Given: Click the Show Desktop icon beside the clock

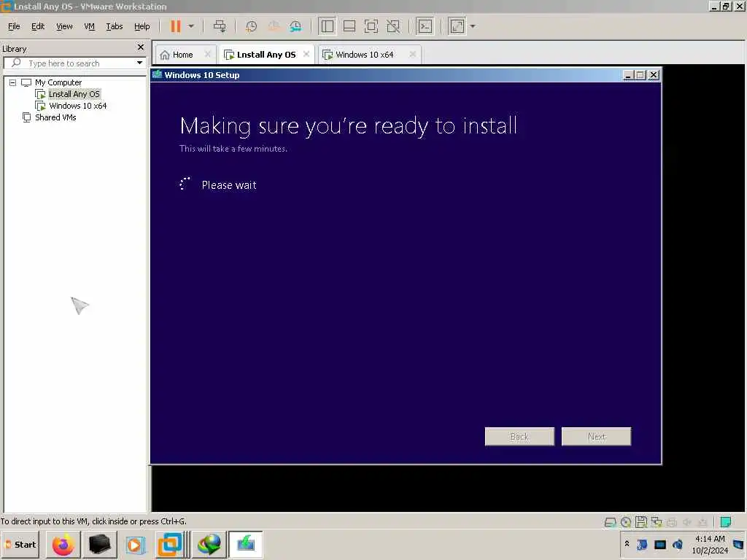Looking at the screenshot, I should coord(738,544).
